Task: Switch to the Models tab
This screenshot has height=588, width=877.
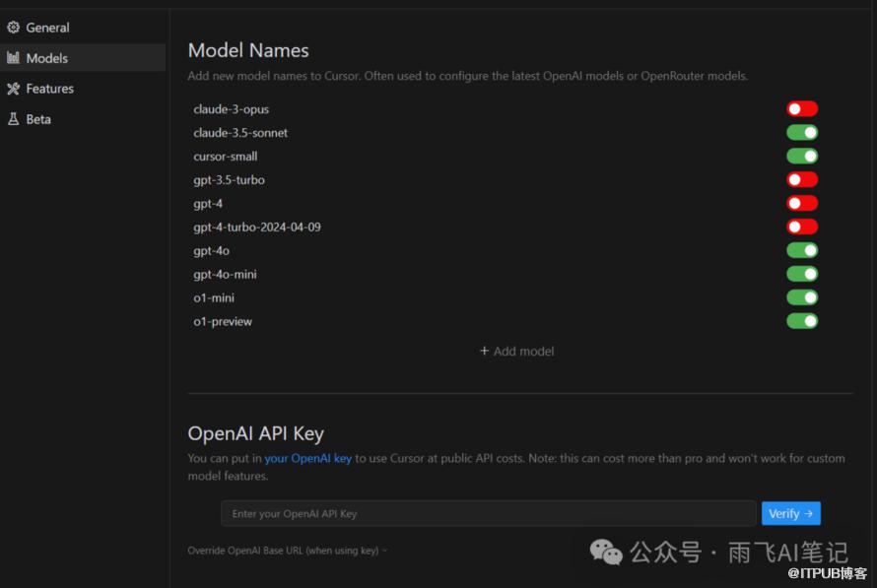Action: pyautogui.click(x=83, y=57)
